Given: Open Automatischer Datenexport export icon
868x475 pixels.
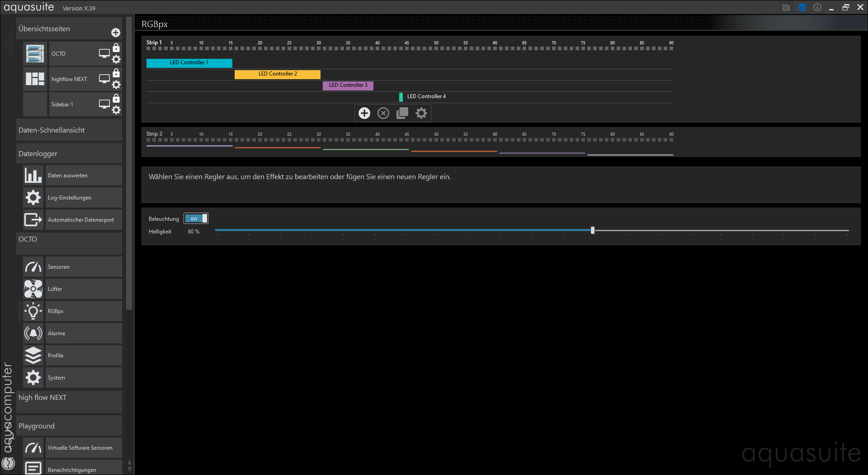Looking at the screenshot, I should coord(33,219).
